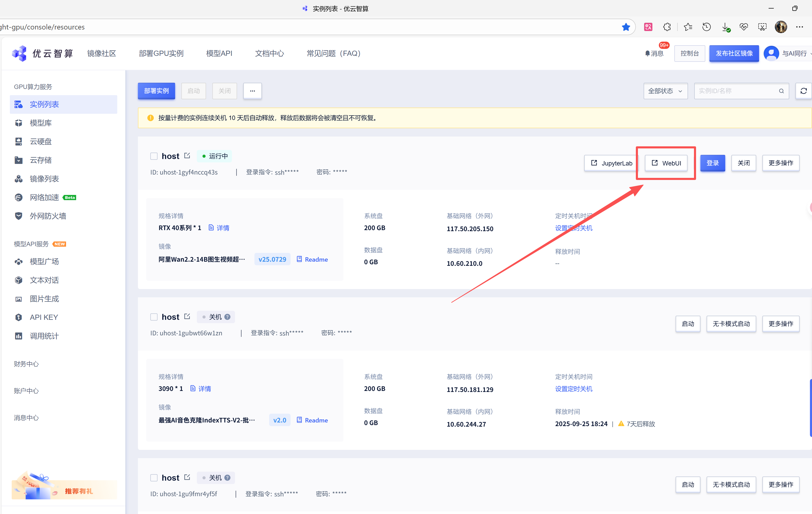Click the message bell notification icon

(x=647, y=53)
